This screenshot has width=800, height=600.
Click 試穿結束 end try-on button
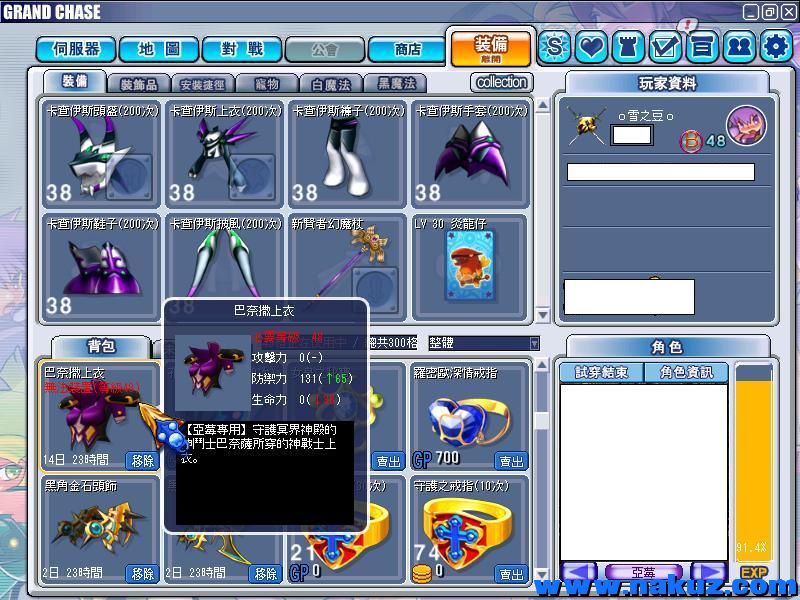coord(602,372)
